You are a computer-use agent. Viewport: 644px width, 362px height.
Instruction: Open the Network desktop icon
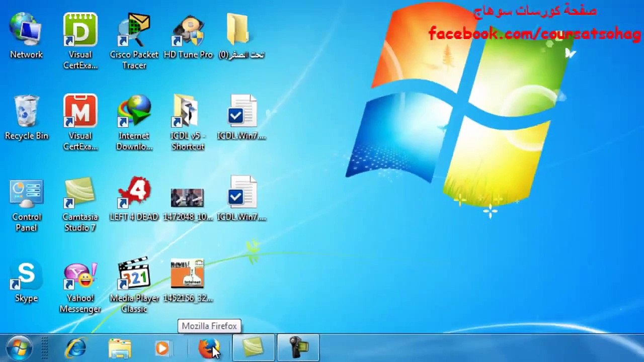tap(26, 36)
